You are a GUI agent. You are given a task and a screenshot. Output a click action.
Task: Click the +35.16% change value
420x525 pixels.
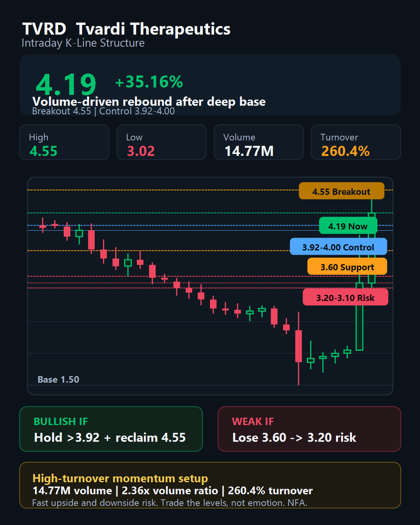[149, 82]
